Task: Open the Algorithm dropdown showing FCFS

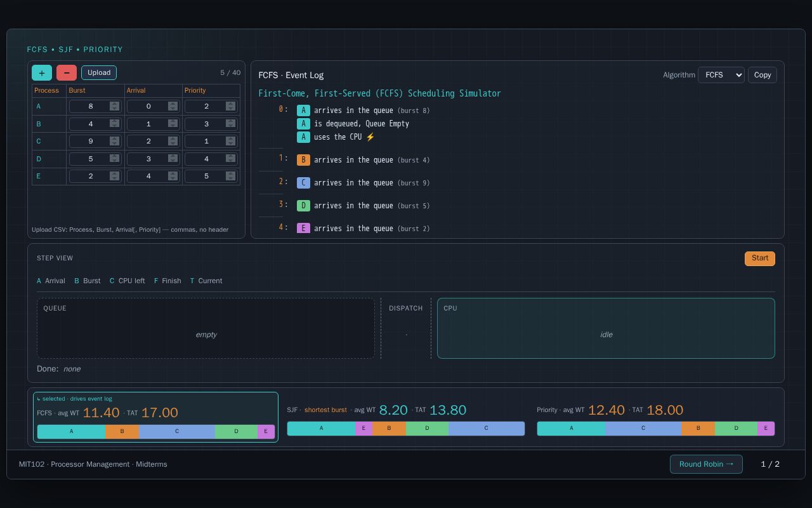Action: click(721, 75)
